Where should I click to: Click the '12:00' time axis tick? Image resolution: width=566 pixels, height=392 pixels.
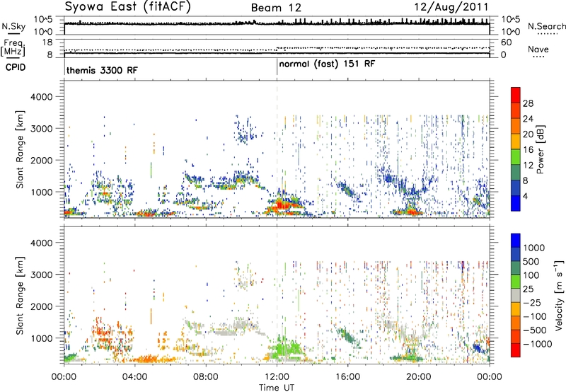pyautogui.click(x=277, y=377)
